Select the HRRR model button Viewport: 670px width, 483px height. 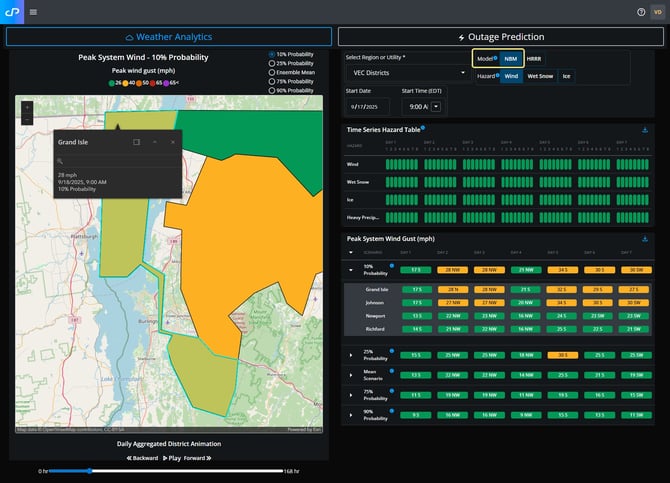point(534,59)
